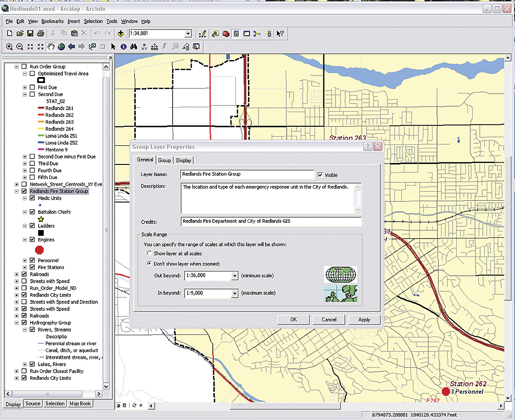Click the Apply button
This screenshot has height=420, width=515.
[364, 319]
